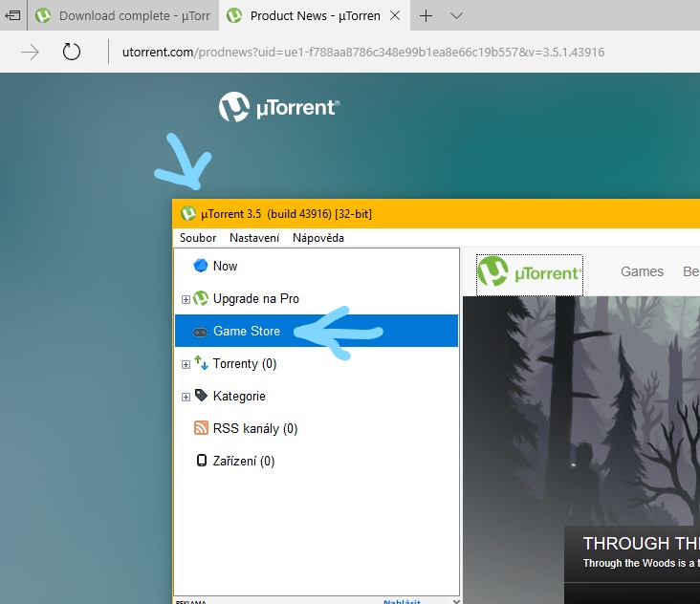Open the set-tabs-aside icon in browser

coord(12,15)
